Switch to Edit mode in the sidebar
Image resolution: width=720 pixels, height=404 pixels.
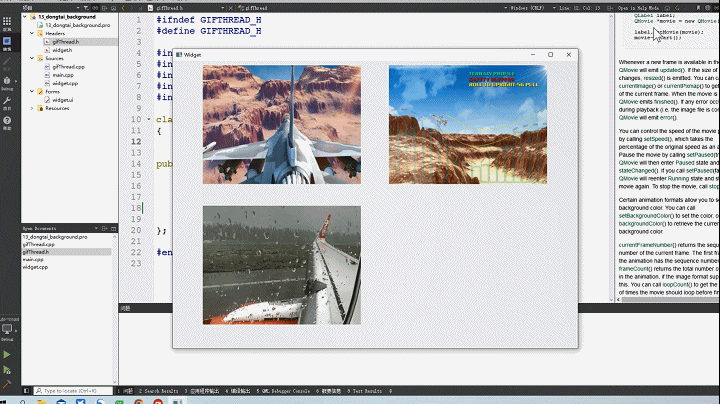7,44
